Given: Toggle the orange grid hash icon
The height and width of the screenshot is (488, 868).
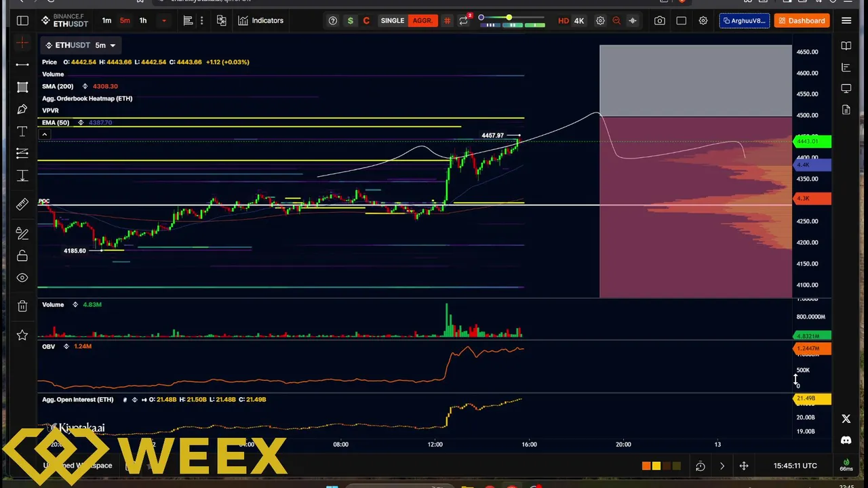Looking at the screenshot, I should coord(447,20).
